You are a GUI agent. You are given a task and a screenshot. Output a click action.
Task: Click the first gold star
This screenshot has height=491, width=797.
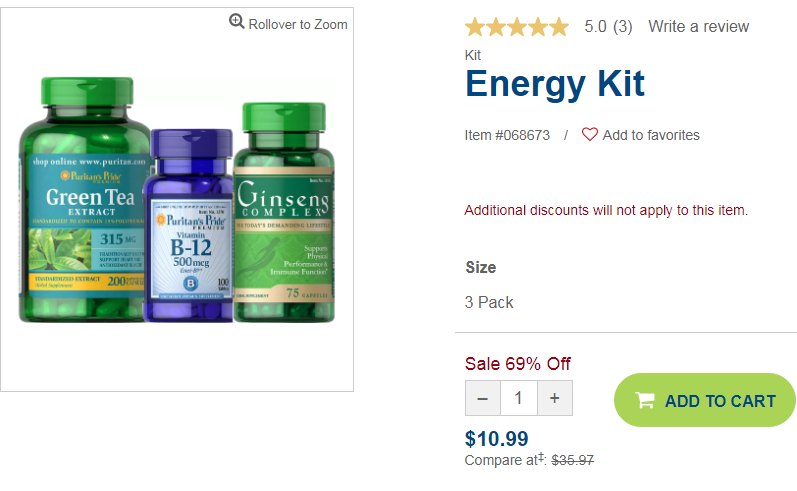[x=475, y=26]
